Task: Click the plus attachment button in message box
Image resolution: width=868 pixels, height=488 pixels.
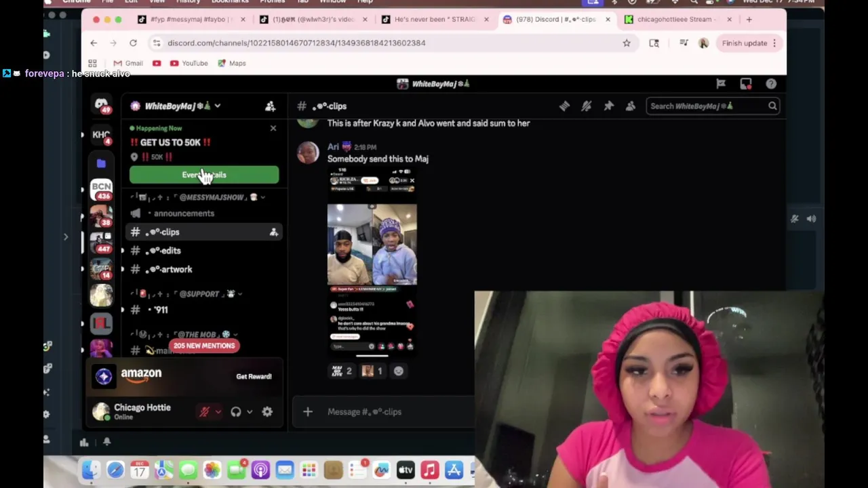Action: (x=308, y=411)
